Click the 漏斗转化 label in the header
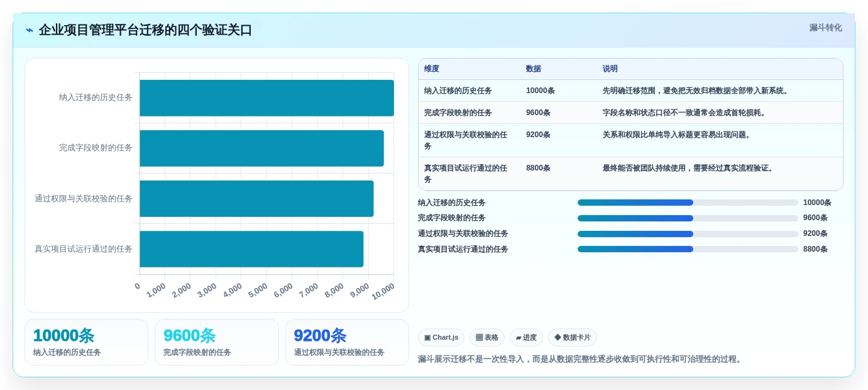Image resolution: width=868 pixels, height=390 pixels. tap(825, 28)
